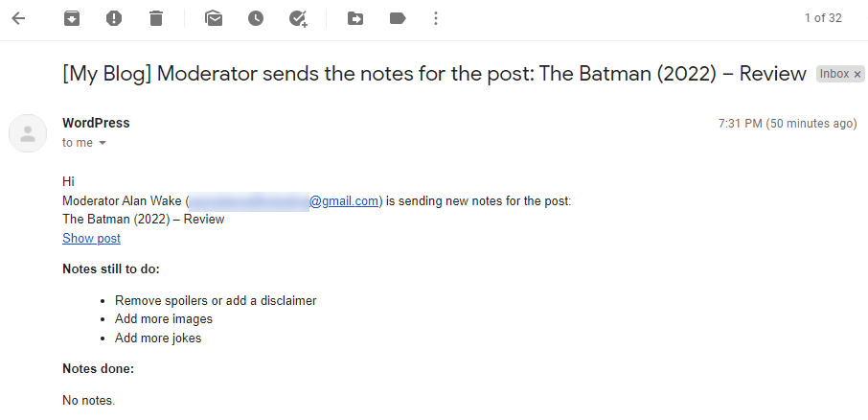Click the email subject about The Batman review
Image resolution: width=868 pixels, height=420 pixels.
(x=434, y=74)
